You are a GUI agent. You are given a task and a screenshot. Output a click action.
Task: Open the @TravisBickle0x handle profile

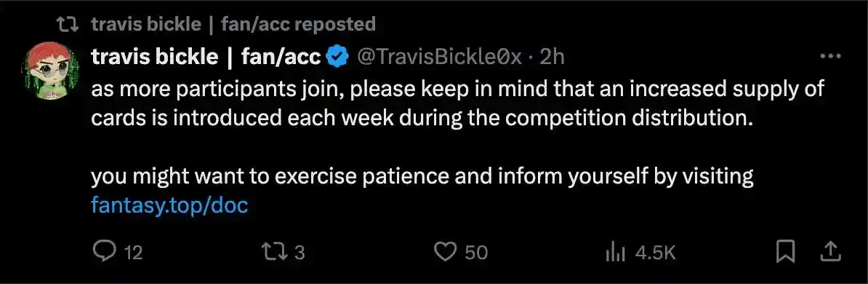[x=440, y=57]
